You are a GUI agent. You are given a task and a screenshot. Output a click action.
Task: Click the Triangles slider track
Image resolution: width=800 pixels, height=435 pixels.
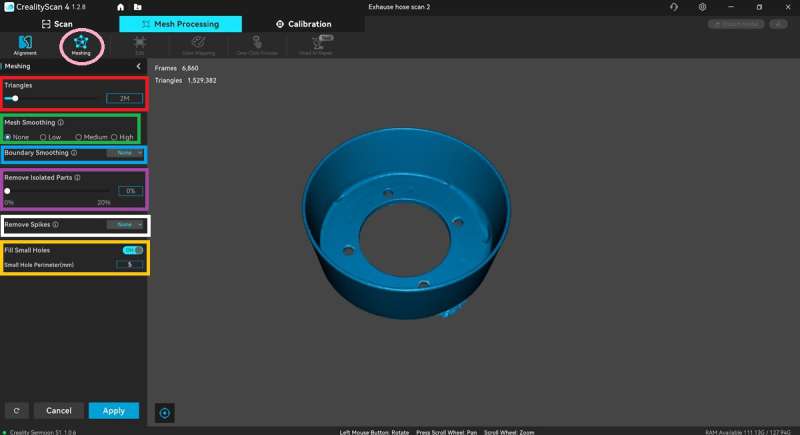(x=60, y=99)
